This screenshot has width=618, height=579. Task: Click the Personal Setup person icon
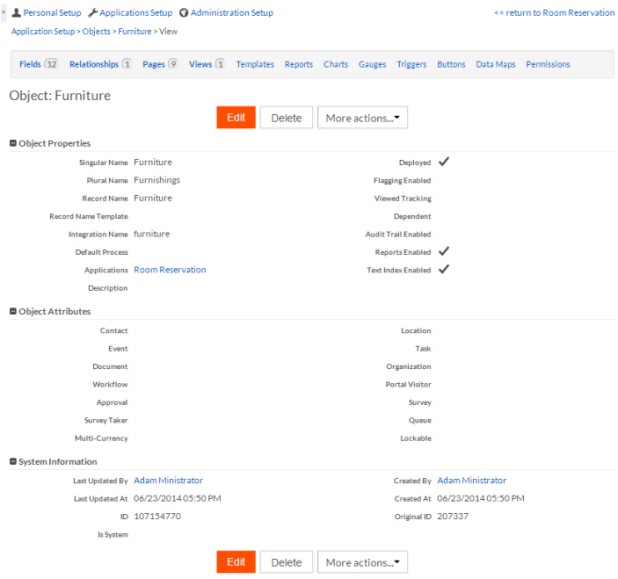(x=15, y=13)
